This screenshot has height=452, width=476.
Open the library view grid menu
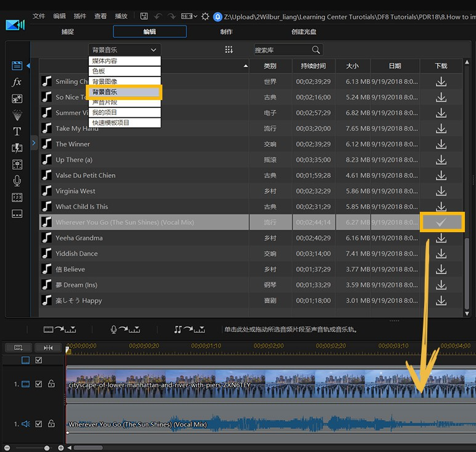click(229, 50)
